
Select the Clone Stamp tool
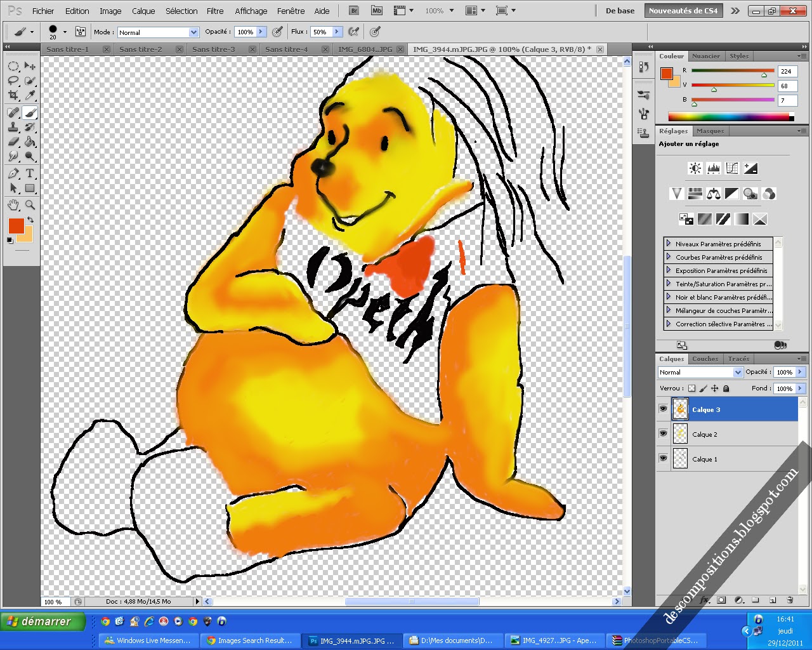tap(13, 127)
